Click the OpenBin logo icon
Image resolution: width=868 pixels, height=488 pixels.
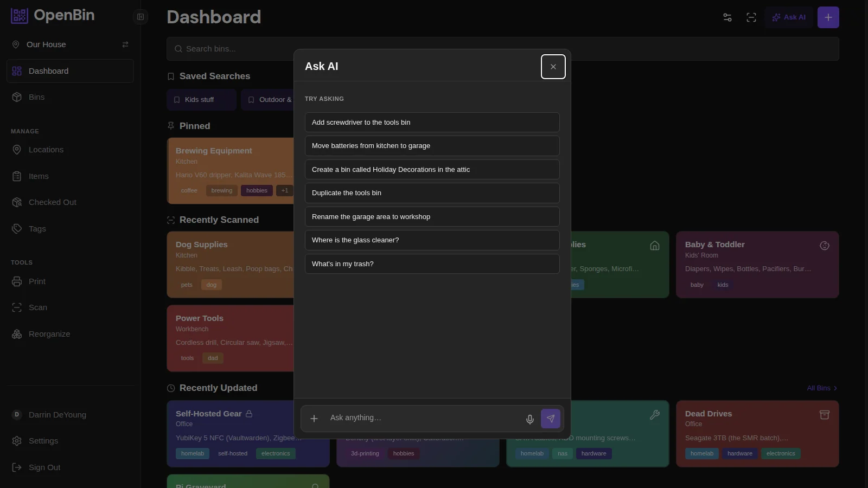(x=19, y=15)
